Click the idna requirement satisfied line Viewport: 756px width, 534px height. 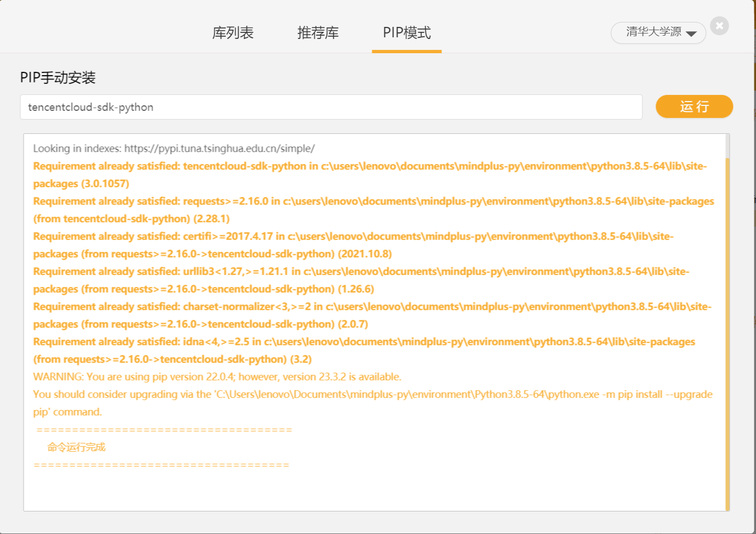coord(364,350)
